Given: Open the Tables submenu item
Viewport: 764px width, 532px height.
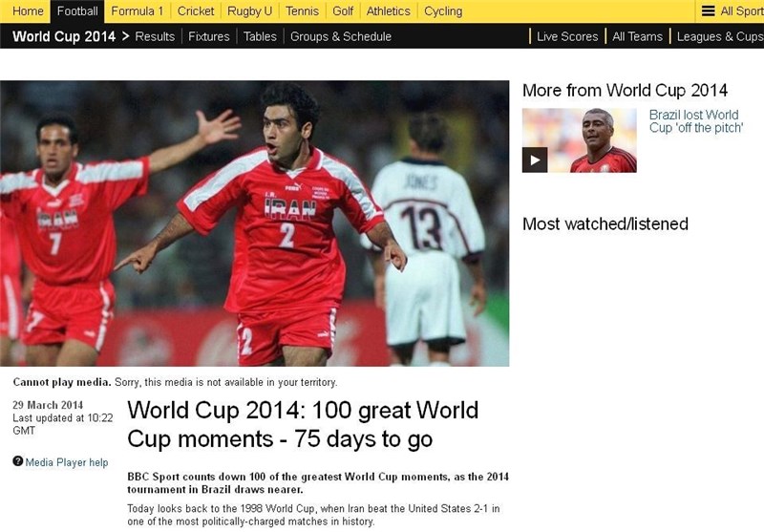Looking at the screenshot, I should point(260,36).
